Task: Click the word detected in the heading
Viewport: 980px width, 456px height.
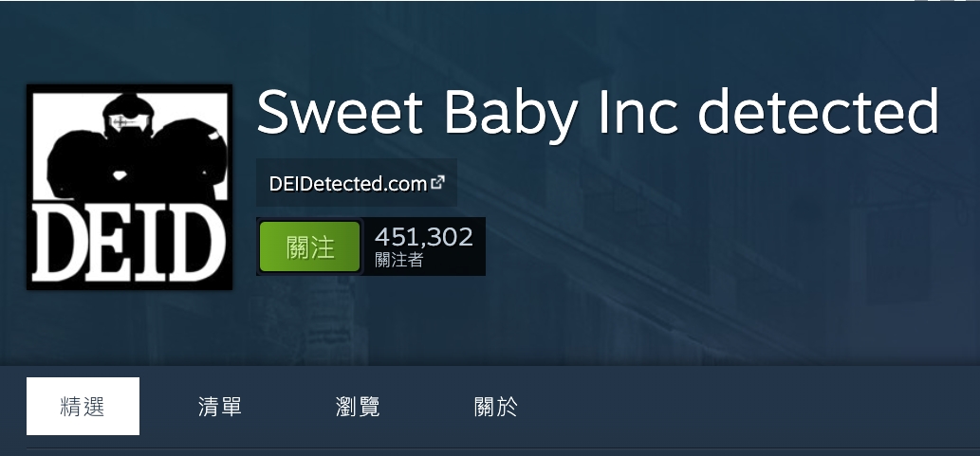Action: click(818, 112)
